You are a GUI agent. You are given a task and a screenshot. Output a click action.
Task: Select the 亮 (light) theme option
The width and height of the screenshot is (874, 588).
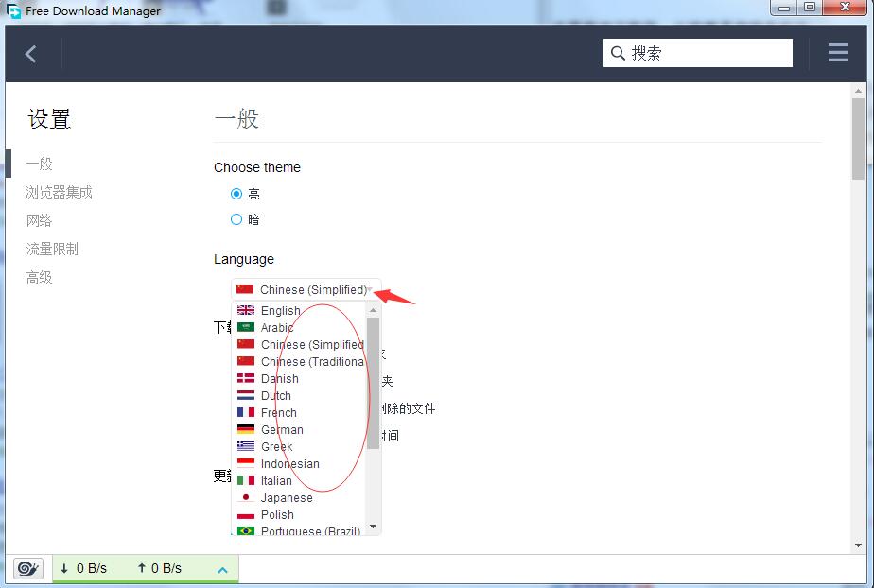(236, 194)
